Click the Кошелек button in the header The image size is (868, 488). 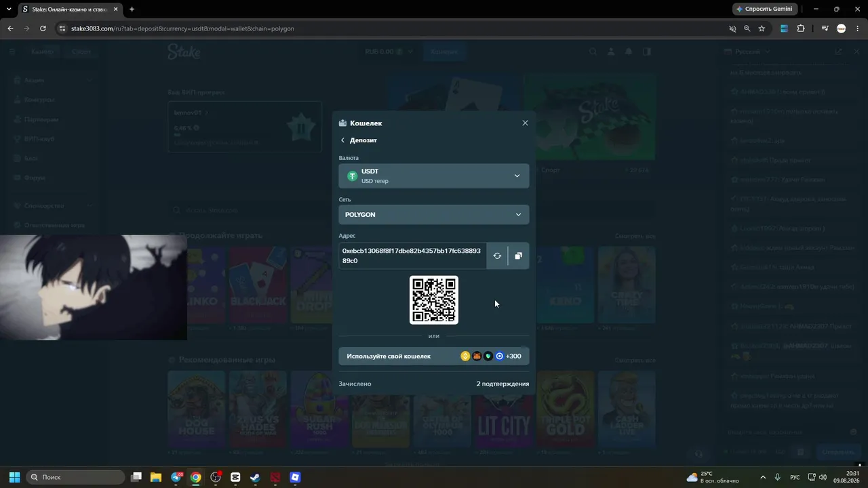click(x=445, y=52)
